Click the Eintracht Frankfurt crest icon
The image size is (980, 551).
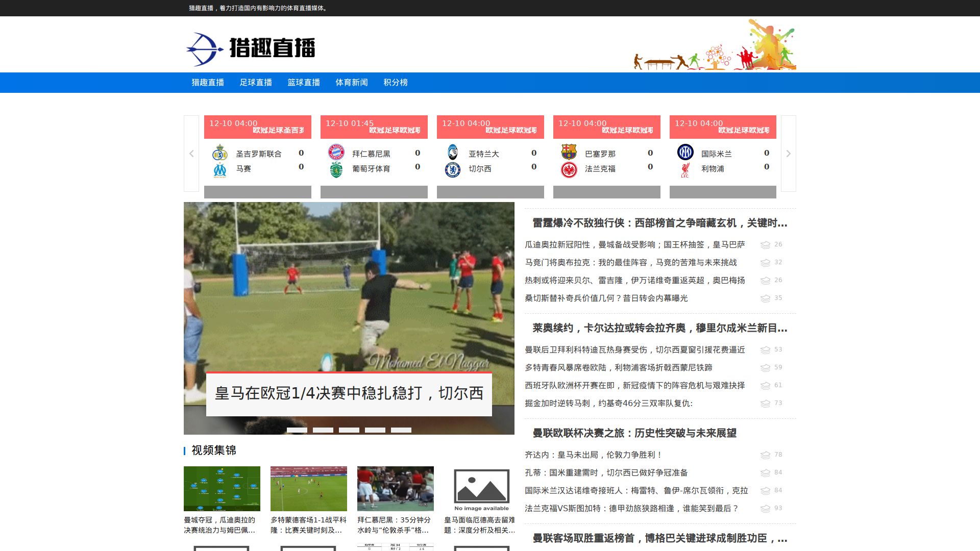(569, 169)
